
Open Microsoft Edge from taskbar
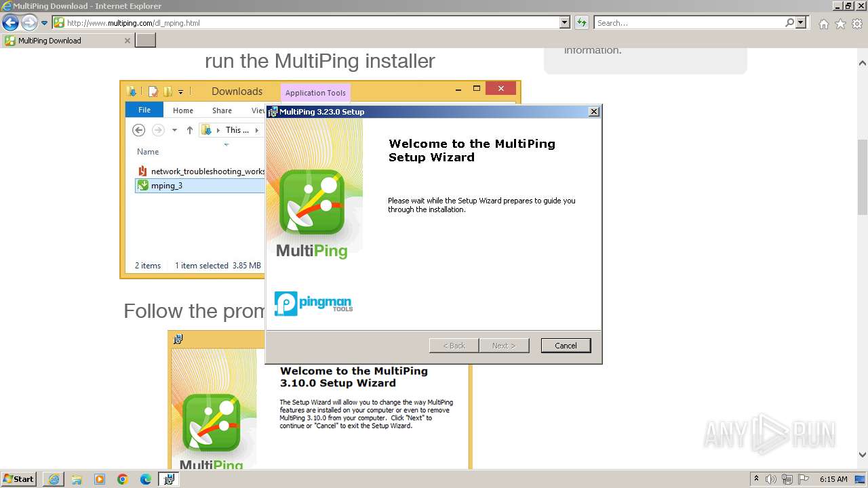[x=146, y=479]
